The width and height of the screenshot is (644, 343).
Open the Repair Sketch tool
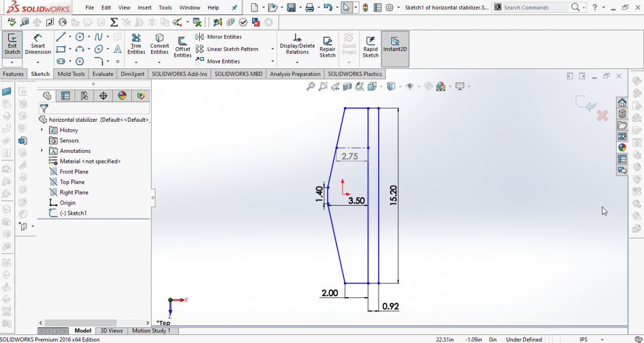[x=328, y=47]
